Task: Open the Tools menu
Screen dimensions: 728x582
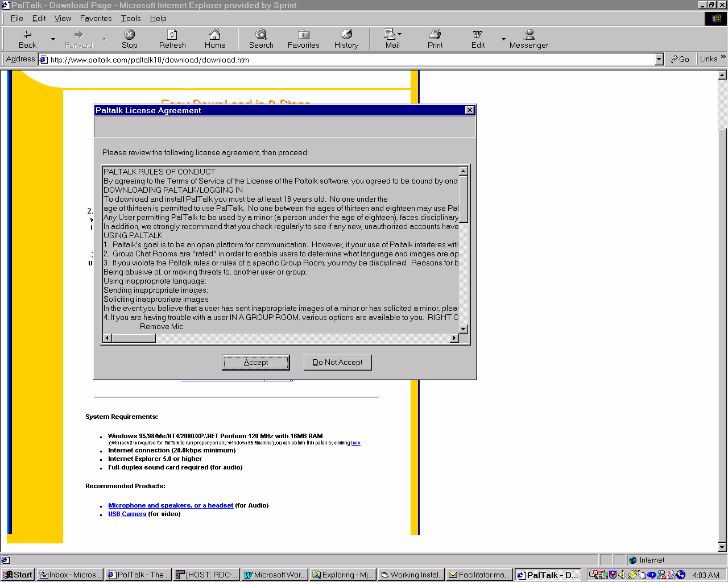Action: click(131, 18)
